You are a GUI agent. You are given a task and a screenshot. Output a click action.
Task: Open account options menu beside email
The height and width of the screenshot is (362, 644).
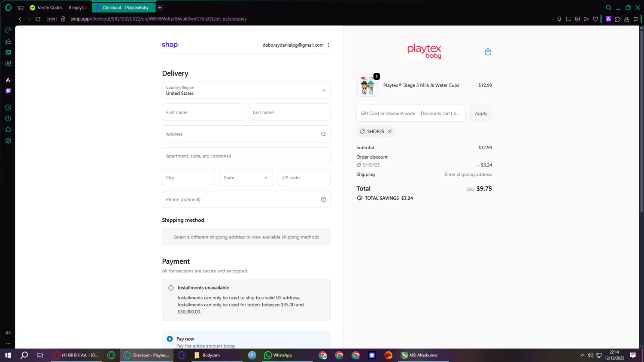(328, 45)
